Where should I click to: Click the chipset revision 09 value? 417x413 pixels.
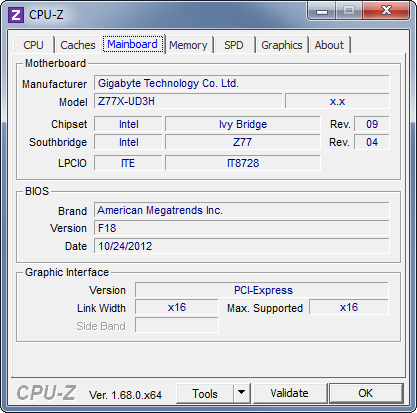372,124
